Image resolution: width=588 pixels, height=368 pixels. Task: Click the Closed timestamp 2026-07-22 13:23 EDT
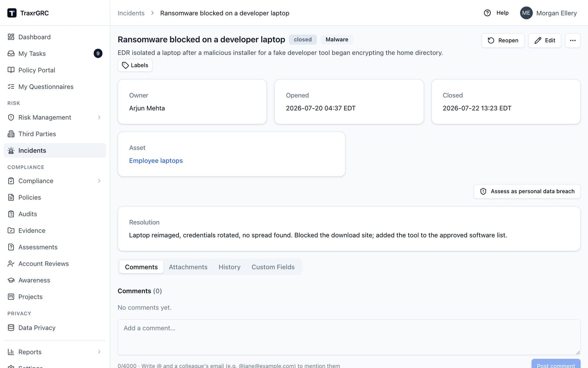477,108
